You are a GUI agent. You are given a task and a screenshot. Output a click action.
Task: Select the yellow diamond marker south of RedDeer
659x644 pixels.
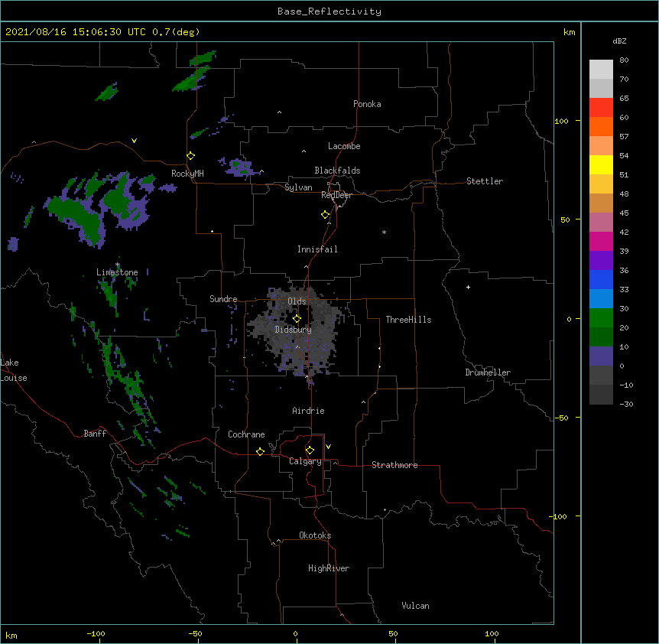(x=325, y=215)
